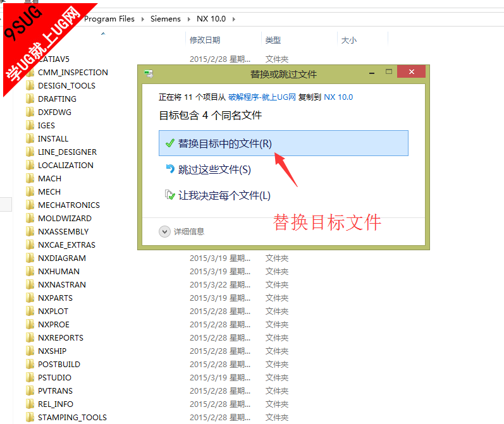Click NXNASTRAN date 2015/3/22
The image size is (504, 424).
click(220, 284)
